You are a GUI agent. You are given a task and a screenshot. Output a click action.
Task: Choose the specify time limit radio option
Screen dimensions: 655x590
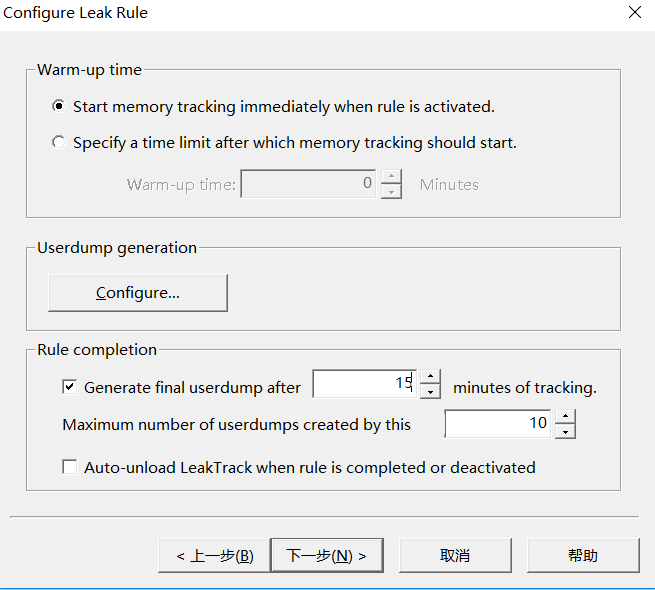pos(58,142)
